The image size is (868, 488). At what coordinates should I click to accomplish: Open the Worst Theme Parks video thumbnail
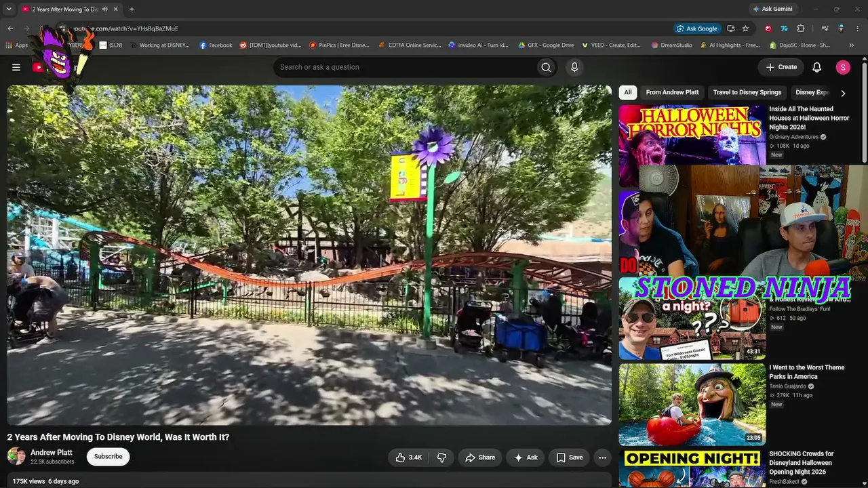(692, 405)
